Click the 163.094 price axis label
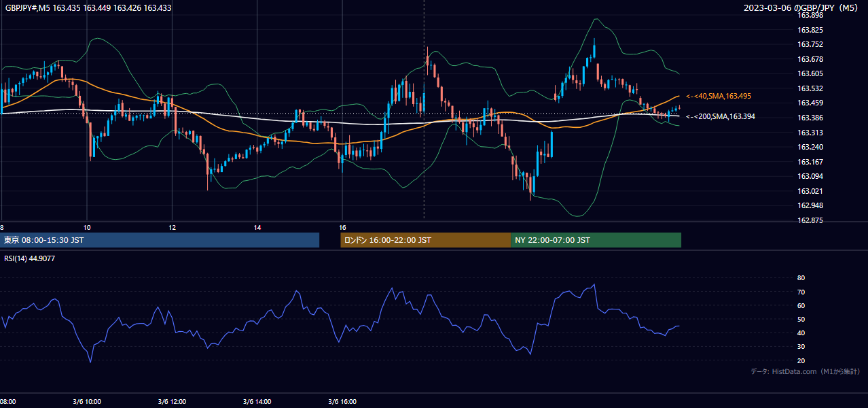 (x=810, y=176)
